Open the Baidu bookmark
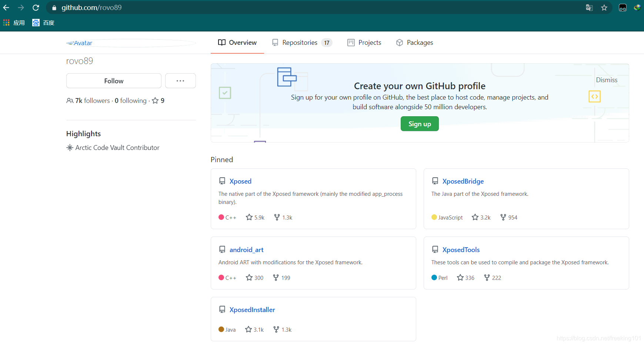 click(43, 23)
